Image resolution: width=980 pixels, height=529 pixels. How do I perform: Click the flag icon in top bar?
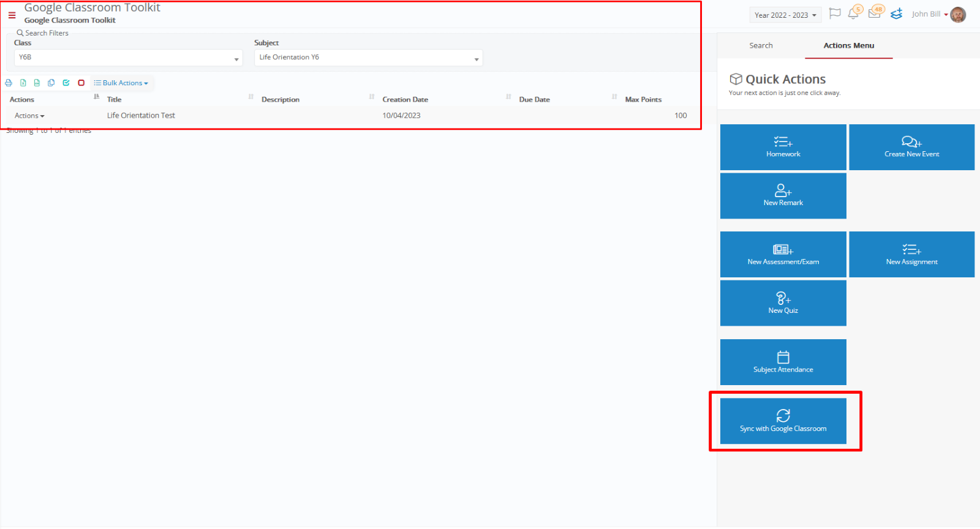tap(835, 13)
